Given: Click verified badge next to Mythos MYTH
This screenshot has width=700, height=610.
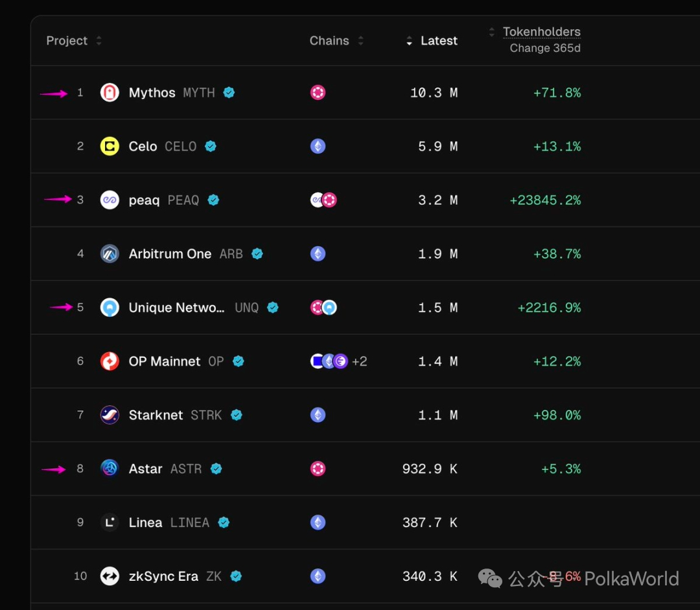Looking at the screenshot, I should (229, 93).
